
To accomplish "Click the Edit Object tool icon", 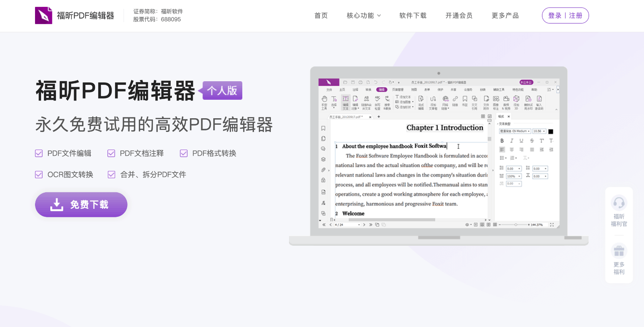I will [355, 99].
